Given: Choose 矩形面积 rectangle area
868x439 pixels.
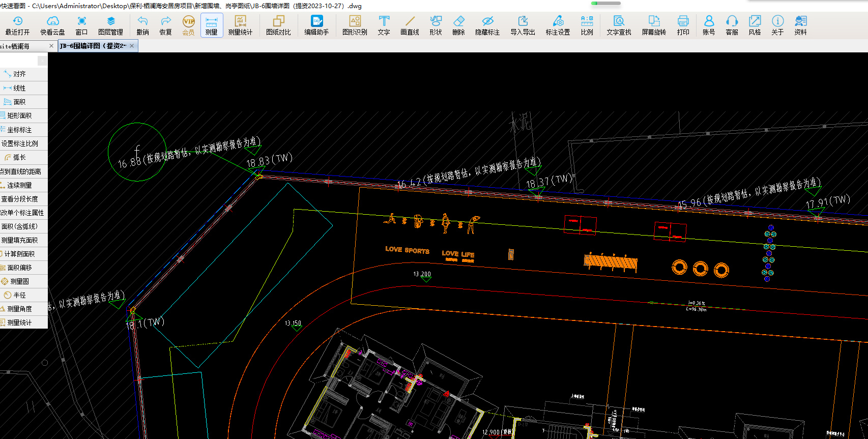Looking at the screenshot, I should pos(24,115).
